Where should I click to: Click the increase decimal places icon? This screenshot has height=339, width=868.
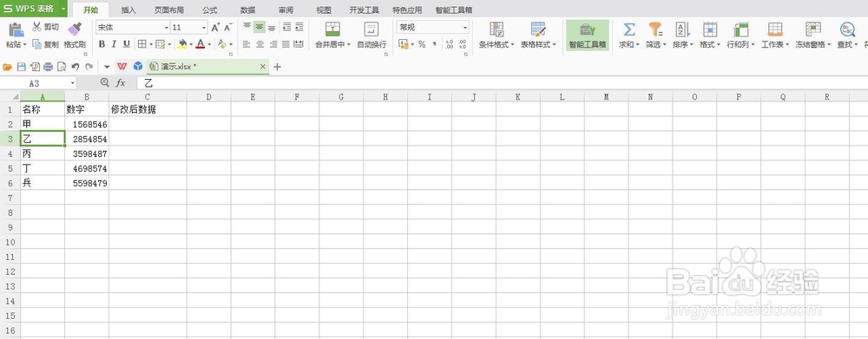[449, 44]
